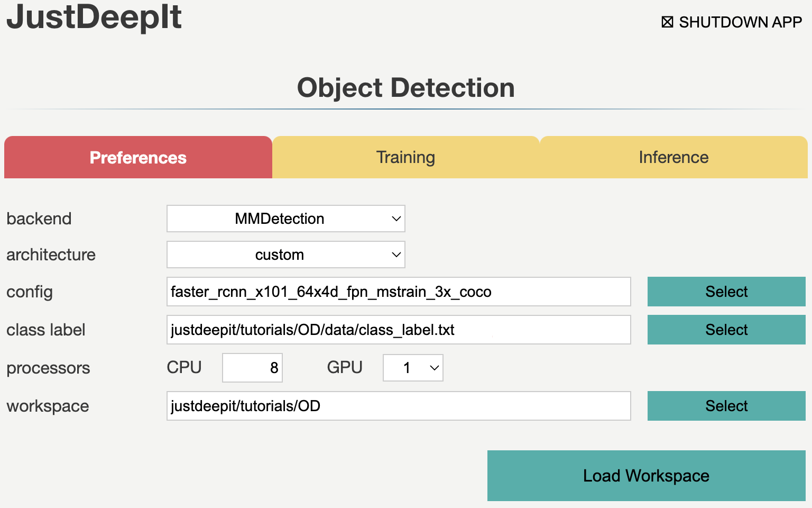Click the class label path field
812x508 pixels.
pyautogui.click(x=399, y=330)
